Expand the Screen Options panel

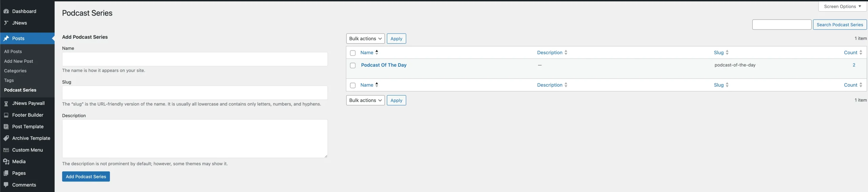click(x=842, y=6)
